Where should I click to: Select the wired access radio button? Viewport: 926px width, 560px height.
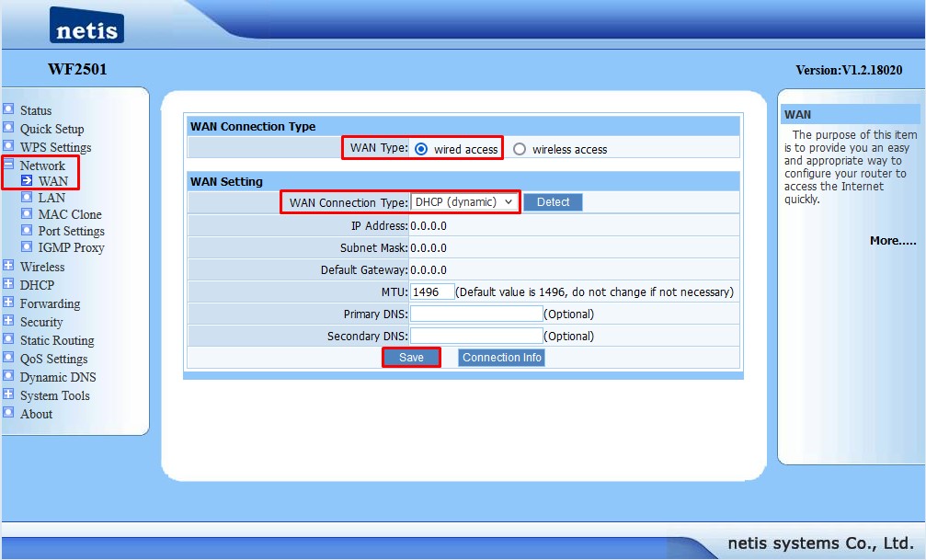(421, 149)
